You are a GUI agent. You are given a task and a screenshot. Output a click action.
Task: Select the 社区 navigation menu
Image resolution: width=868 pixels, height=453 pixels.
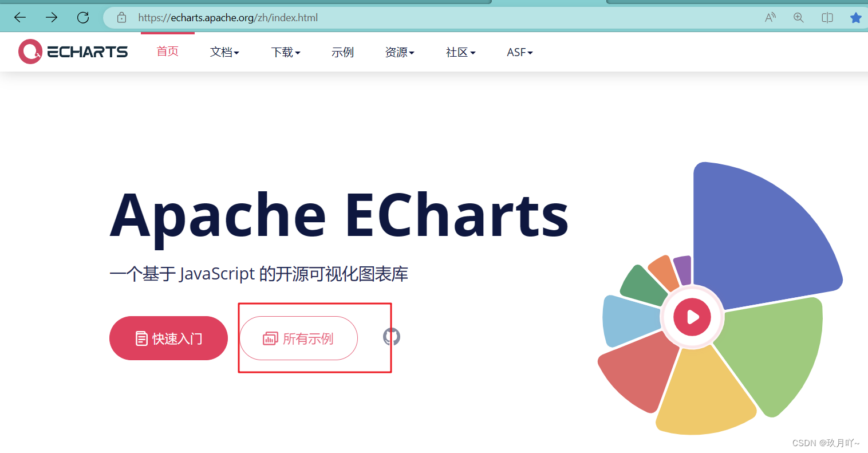coord(460,52)
